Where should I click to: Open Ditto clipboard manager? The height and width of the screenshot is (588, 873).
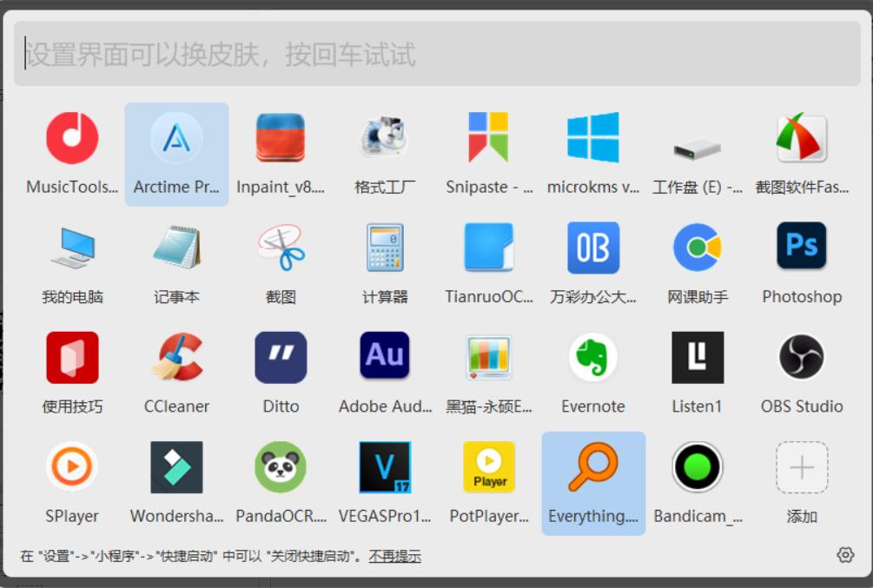coord(280,367)
